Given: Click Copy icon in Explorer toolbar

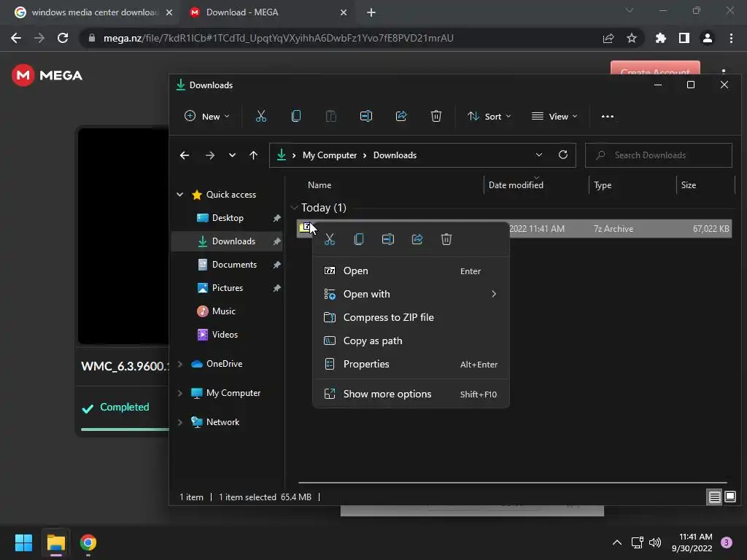Looking at the screenshot, I should [296, 116].
